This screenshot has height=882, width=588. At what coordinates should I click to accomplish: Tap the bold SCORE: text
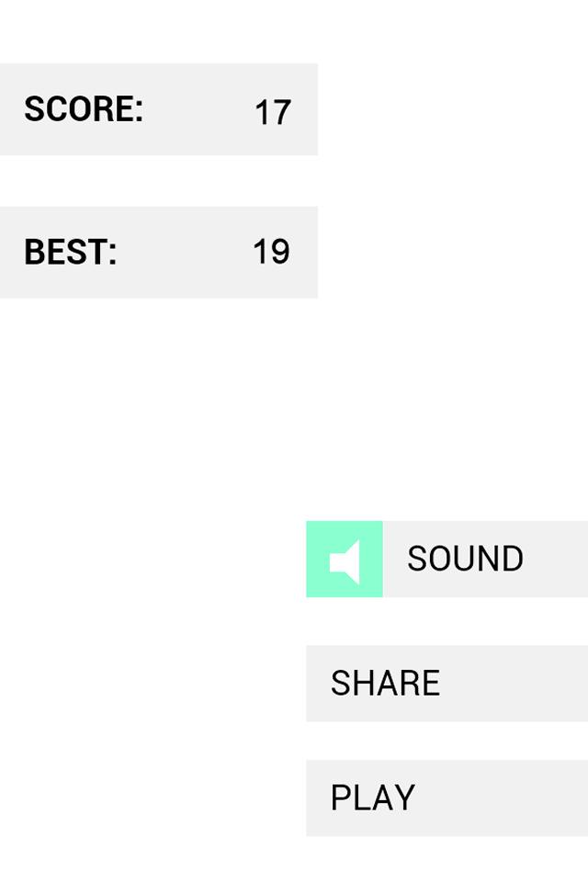tap(84, 109)
